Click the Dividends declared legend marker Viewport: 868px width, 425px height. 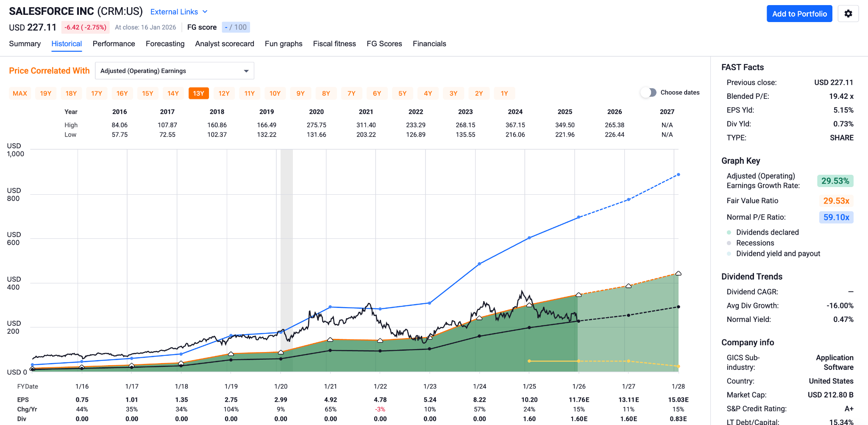click(728, 232)
